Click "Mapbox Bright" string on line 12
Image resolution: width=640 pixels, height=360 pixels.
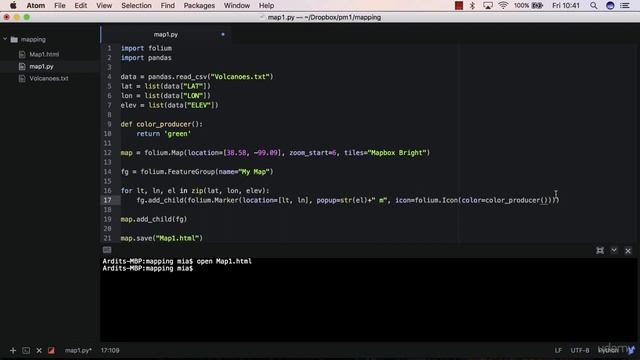(x=397, y=153)
